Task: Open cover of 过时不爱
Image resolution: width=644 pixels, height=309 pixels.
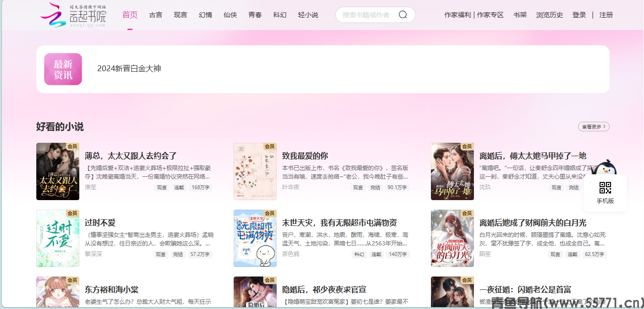Action: 58,238
